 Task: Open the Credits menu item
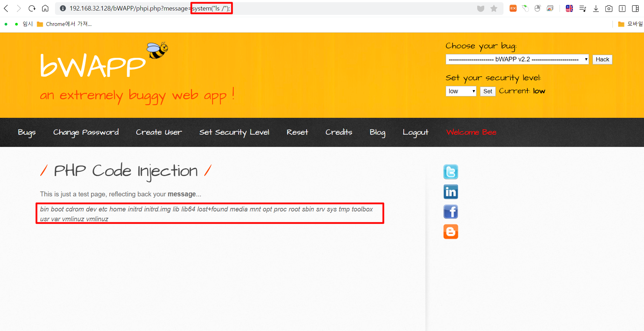(x=339, y=132)
